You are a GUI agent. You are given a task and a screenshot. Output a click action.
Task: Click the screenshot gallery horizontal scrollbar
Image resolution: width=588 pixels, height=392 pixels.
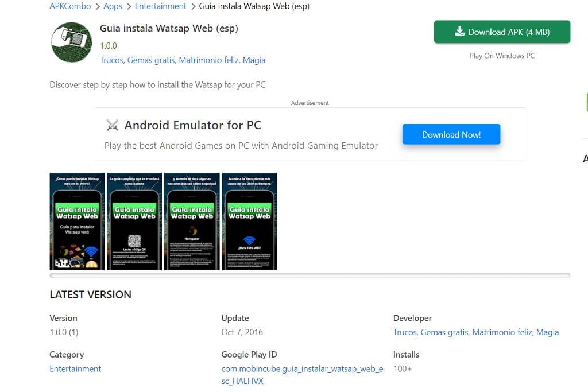click(310, 275)
